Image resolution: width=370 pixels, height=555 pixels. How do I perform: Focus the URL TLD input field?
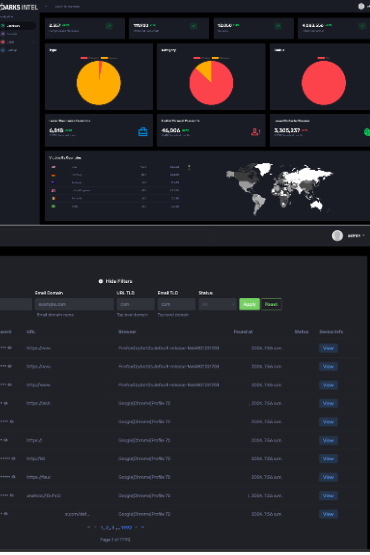point(136,304)
